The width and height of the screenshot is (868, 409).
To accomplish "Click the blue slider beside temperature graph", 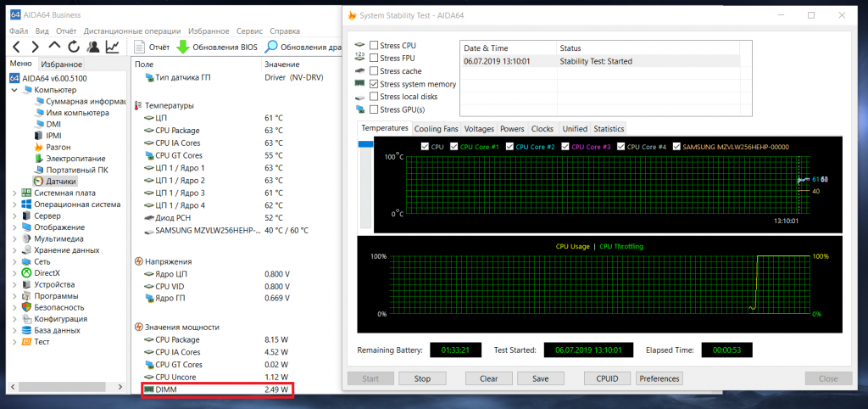I will click(x=366, y=144).
